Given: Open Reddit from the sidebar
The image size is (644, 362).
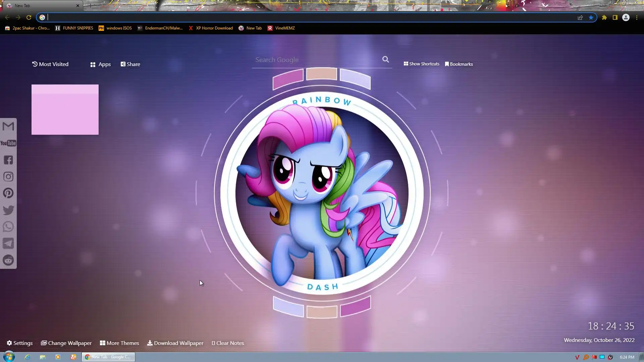Looking at the screenshot, I should 8,260.
